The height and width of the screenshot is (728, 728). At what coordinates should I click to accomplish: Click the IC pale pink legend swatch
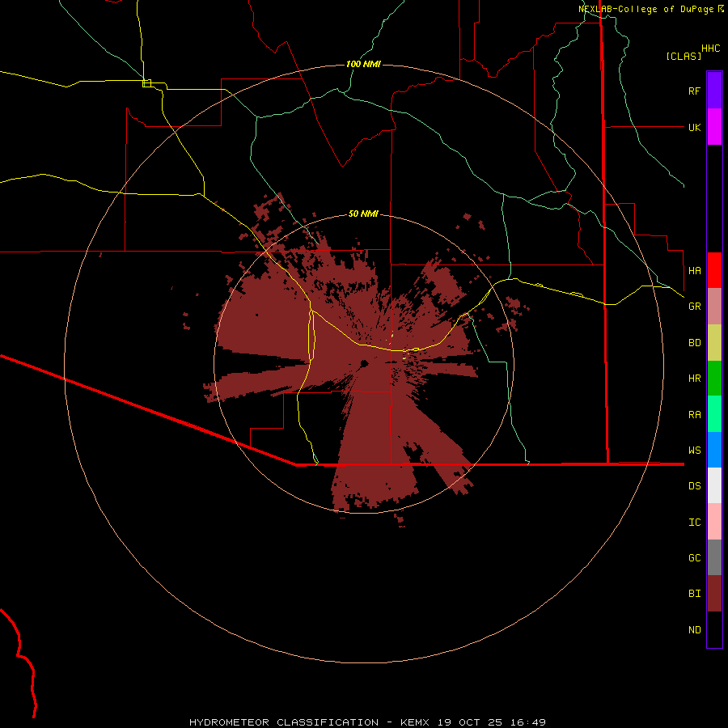tap(714, 522)
